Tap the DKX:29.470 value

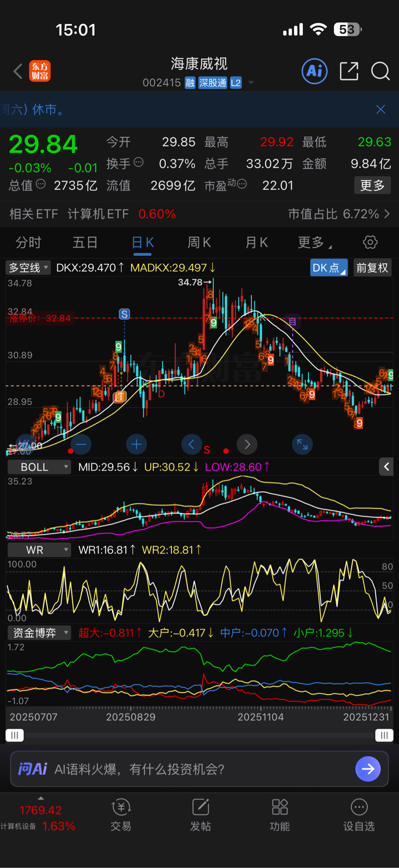90,268
